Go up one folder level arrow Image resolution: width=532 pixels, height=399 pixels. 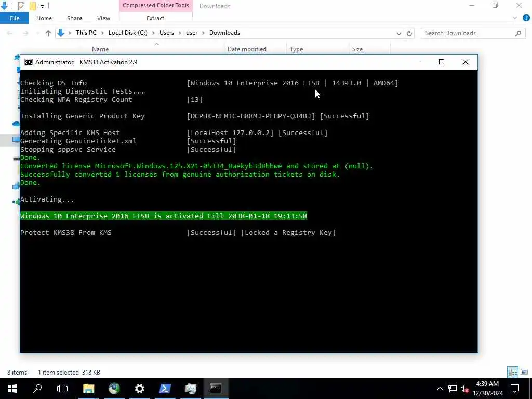[48, 33]
